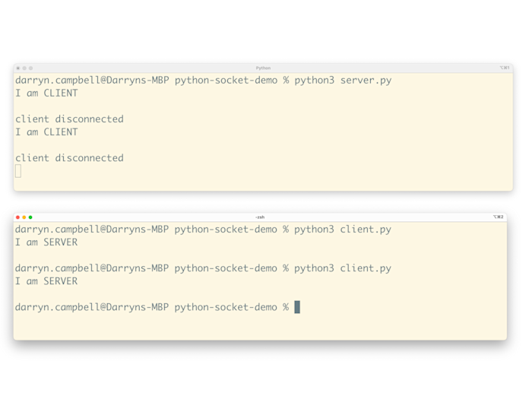Click the solid block cursor in zsh window
This screenshot has width=532, height=418.
297,307
